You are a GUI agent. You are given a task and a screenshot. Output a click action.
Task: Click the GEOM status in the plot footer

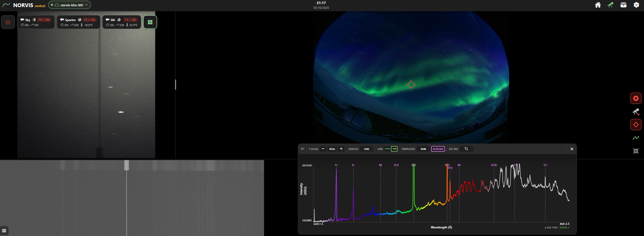click(x=564, y=228)
